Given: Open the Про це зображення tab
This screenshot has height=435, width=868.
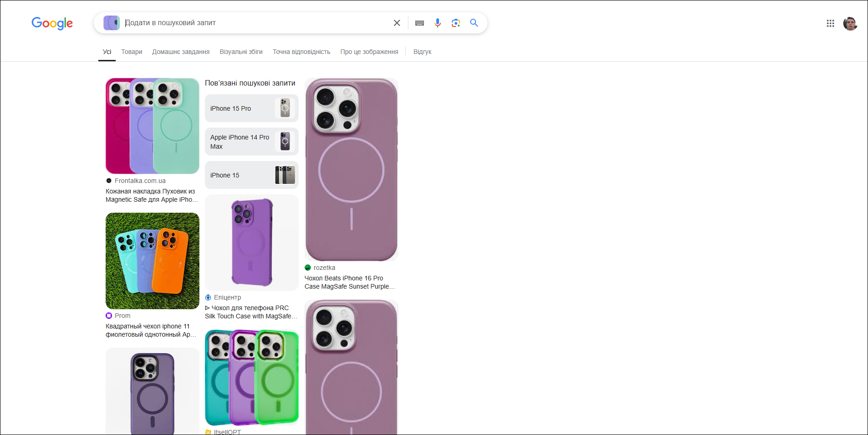Looking at the screenshot, I should (x=369, y=52).
